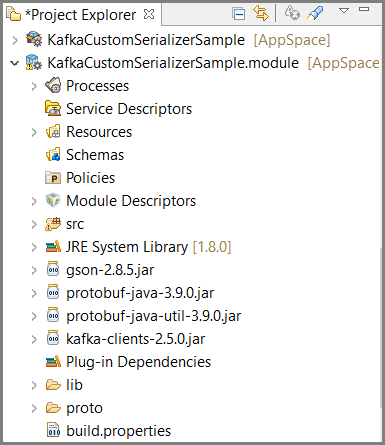Screen dimensions: 385x445
Task: Click the Schemas folder icon
Action: point(53,154)
